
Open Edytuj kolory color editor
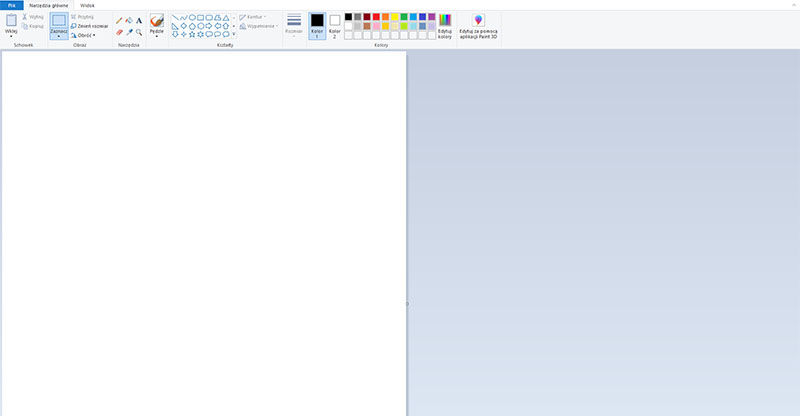445,26
